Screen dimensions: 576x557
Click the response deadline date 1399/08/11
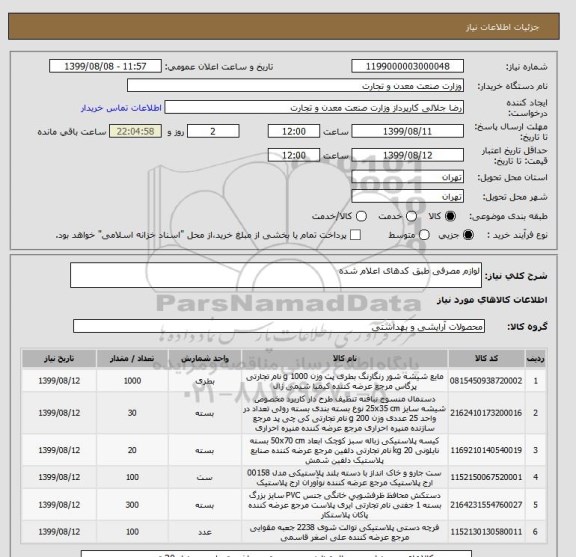pos(407,131)
